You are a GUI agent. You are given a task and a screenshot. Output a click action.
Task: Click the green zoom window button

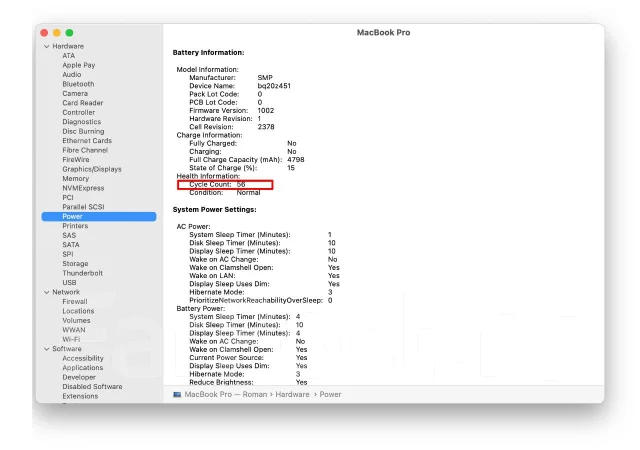click(69, 33)
